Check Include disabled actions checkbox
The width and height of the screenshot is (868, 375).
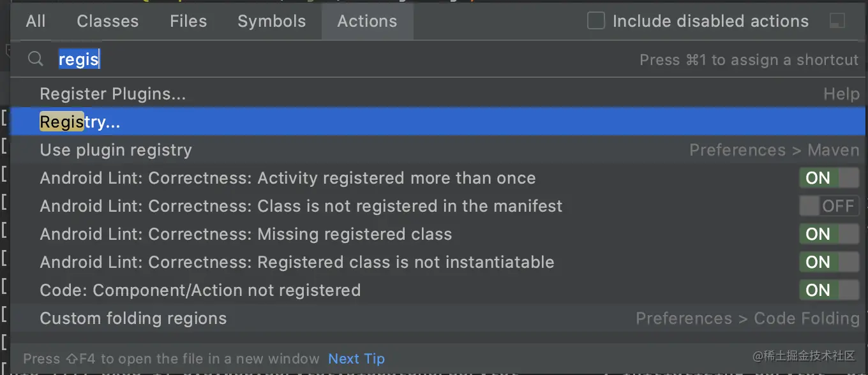[x=596, y=21]
